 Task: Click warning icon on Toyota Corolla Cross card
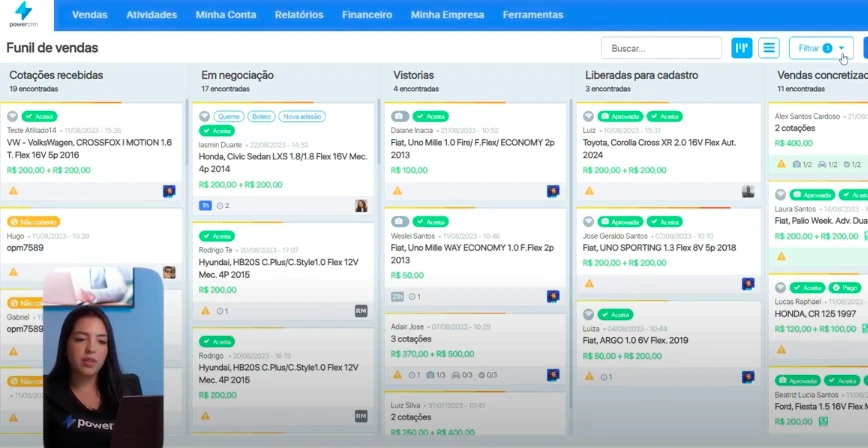(590, 190)
